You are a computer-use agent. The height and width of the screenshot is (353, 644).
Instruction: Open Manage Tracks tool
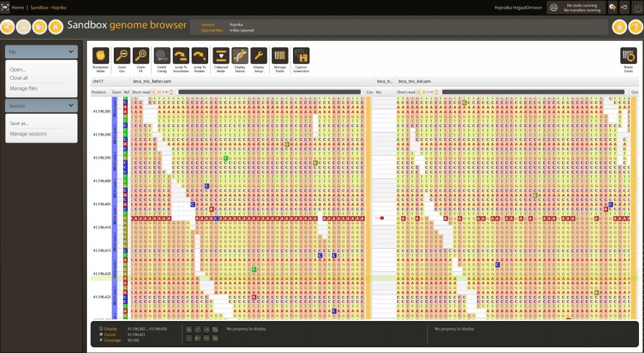pos(280,56)
